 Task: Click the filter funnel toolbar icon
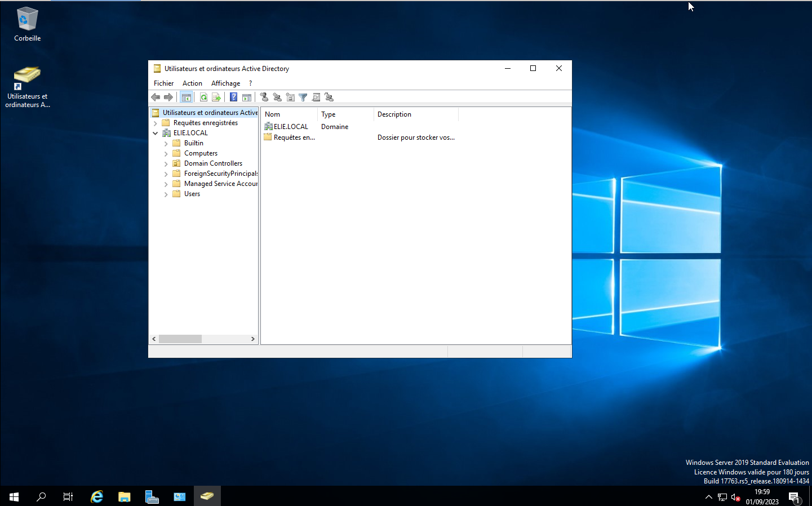point(303,97)
